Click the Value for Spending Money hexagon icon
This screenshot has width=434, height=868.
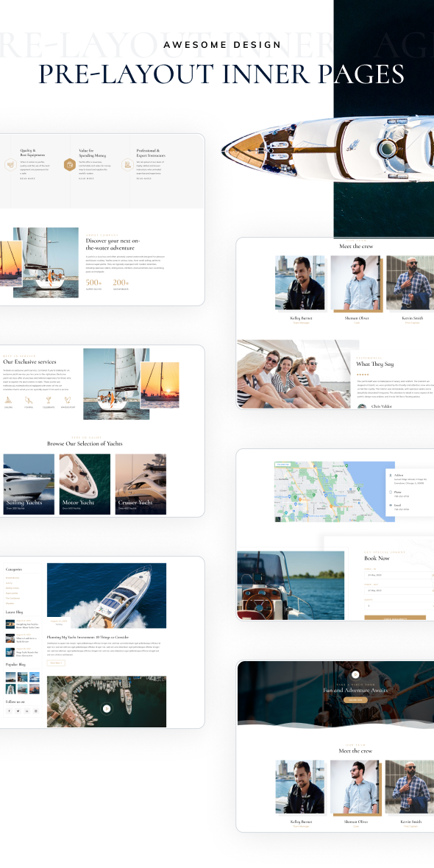coord(70,164)
